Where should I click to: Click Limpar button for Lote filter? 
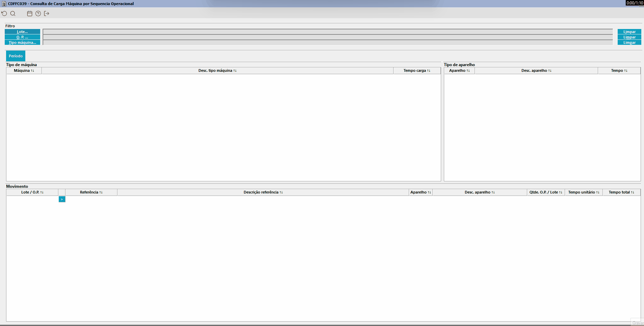pos(629,32)
